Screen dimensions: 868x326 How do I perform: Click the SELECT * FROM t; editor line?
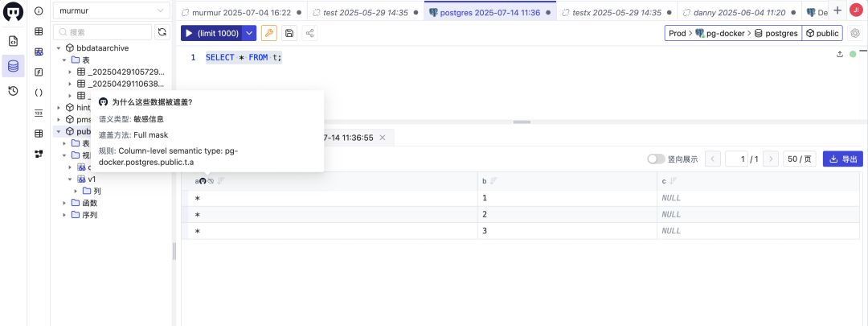[x=244, y=57]
